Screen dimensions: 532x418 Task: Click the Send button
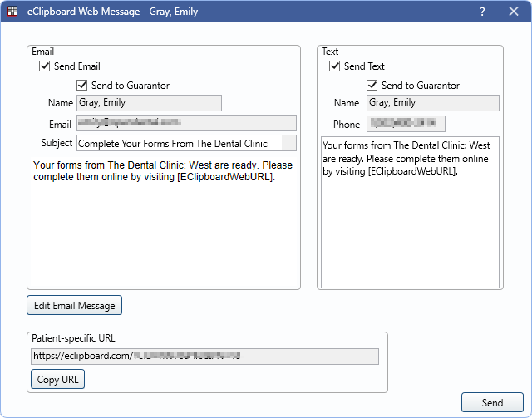[x=492, y=403]
